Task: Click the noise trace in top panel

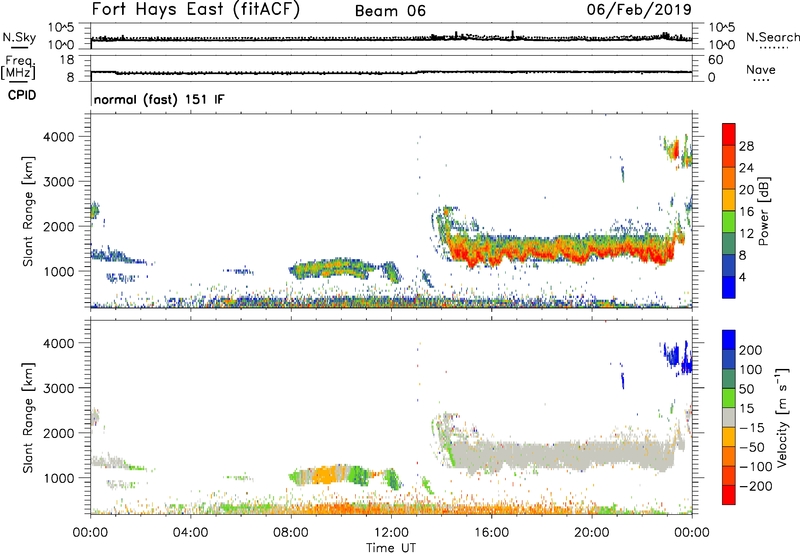Action: tap(391, 38)
